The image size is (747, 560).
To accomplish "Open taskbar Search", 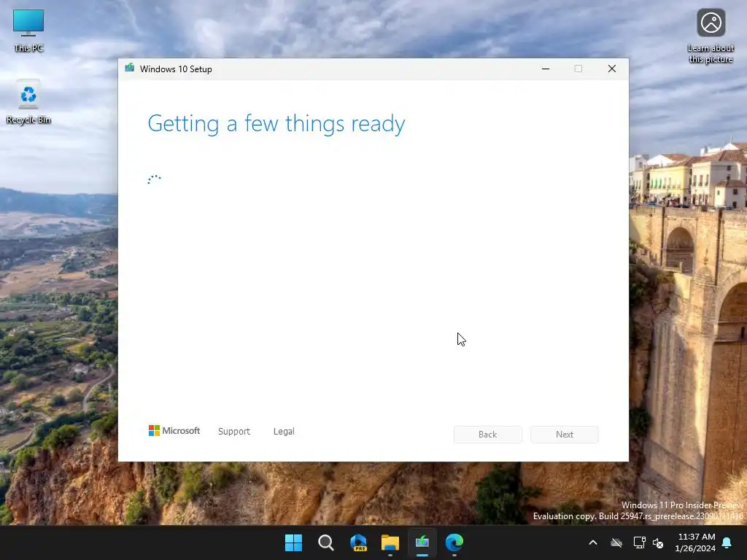I will pos(326,542).
